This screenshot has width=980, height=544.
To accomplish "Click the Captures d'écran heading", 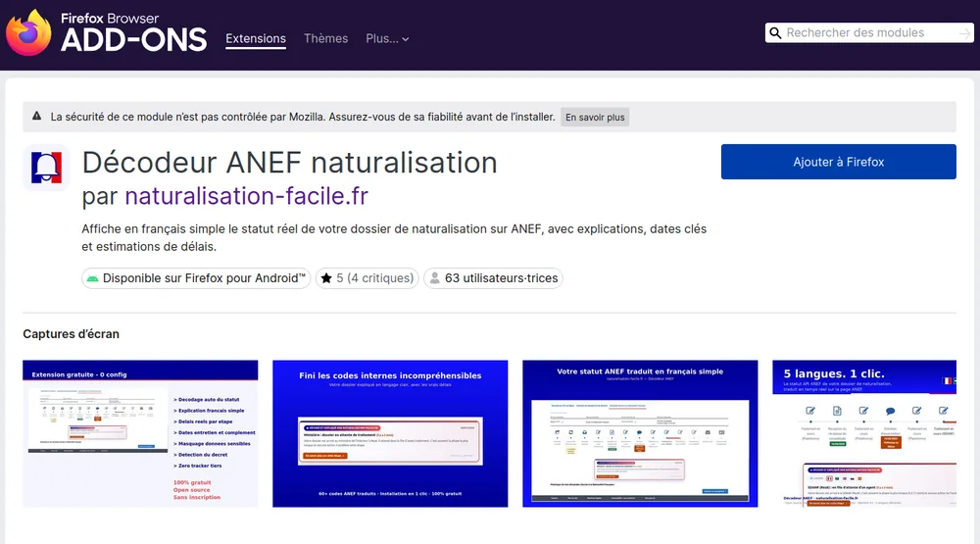I will [72, 334].
